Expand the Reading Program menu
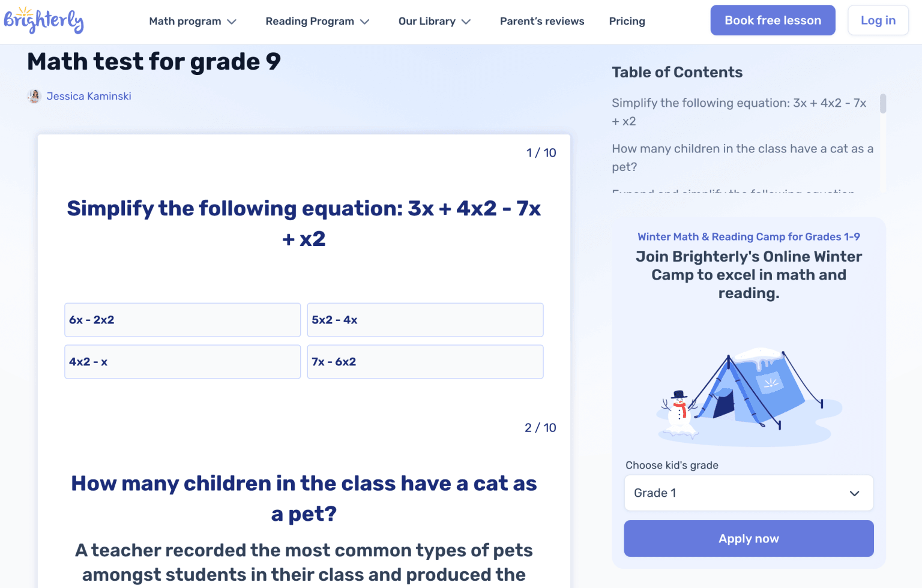 tap(317, 21)
